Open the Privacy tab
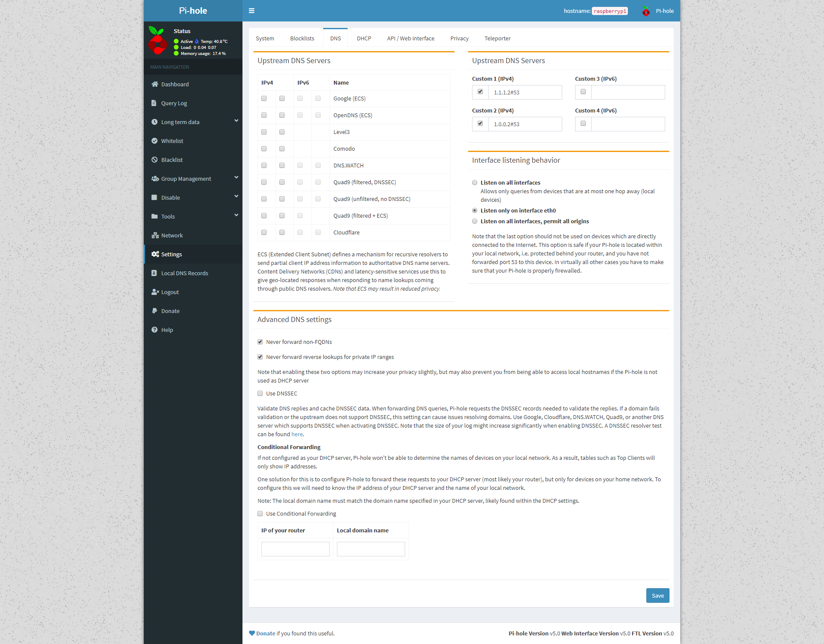This screenshot has width=824, height=644. pyautogui.click(x=459, y=38)
